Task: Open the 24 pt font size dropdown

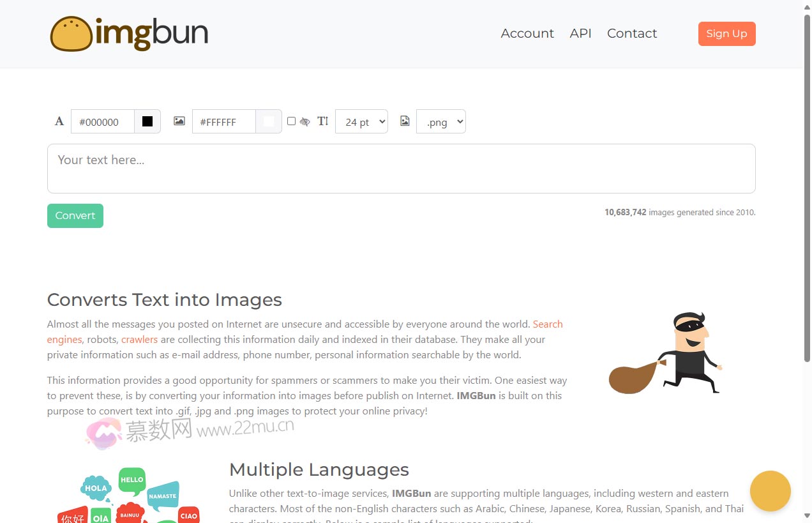Action: [x=361, y=122]
